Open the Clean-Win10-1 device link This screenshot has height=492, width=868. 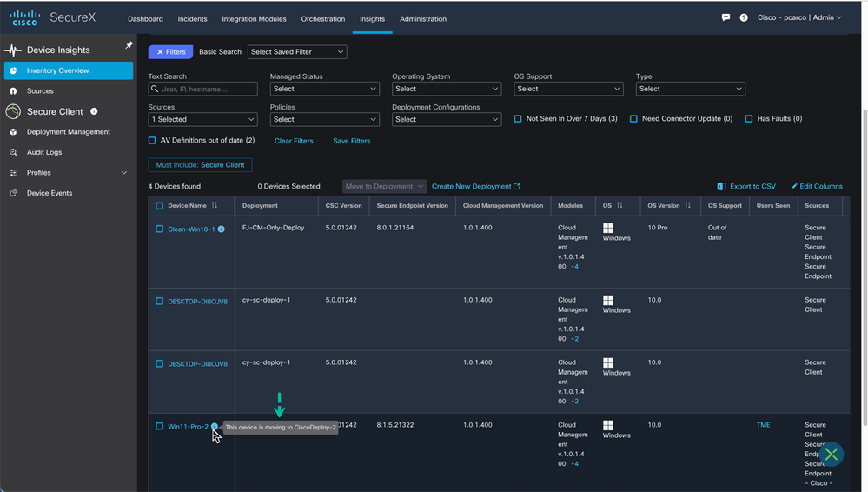191,229
